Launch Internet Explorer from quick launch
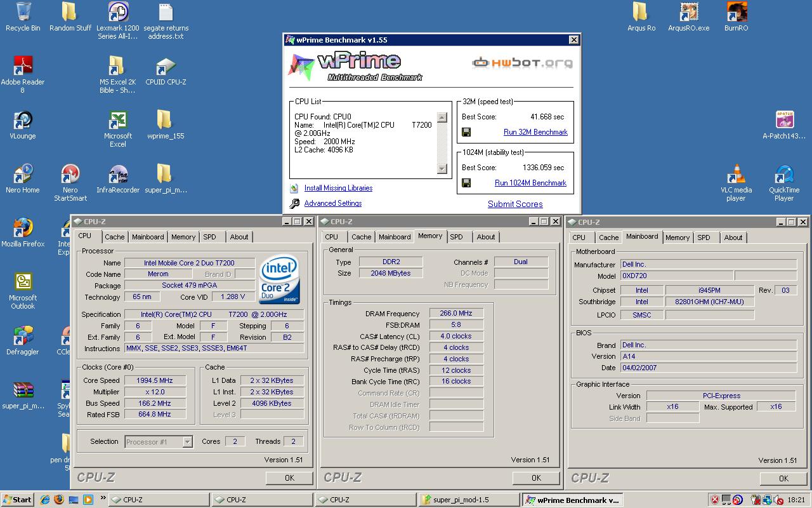Viewport: 812px width, 508px height. tap(46, 500)
